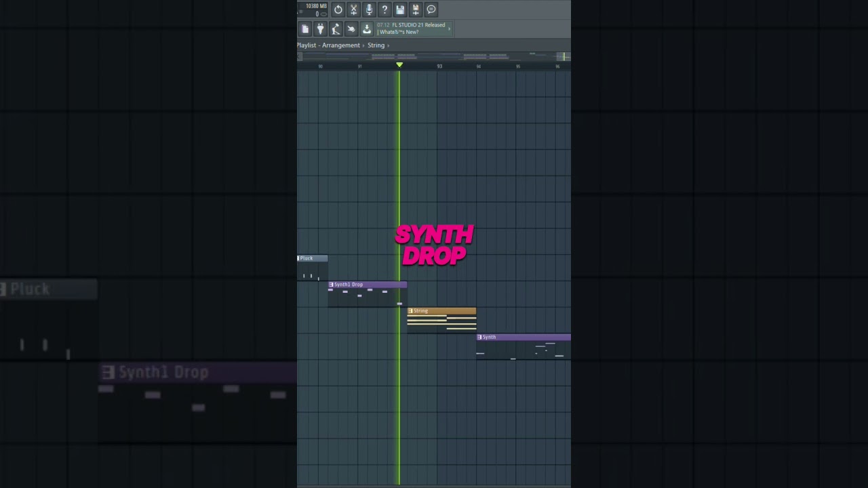Screen dimensions: 868x488
Task: Select the Synth1 Drop clip title bar
Action: pyautogui.click(x=368, y=285)
